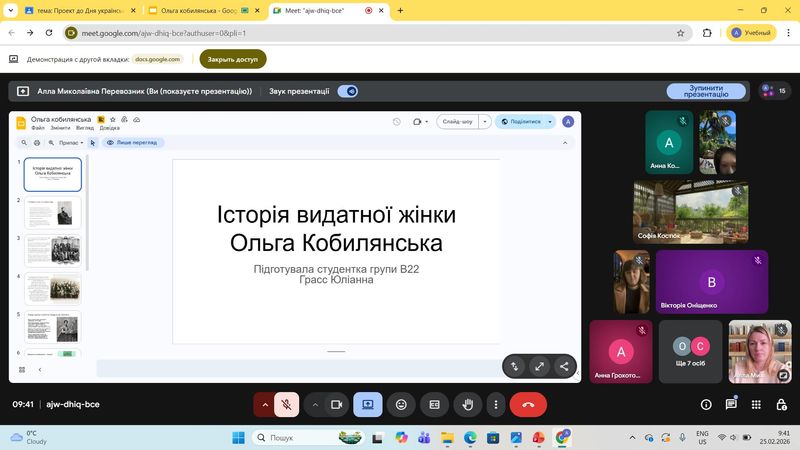The image size is (800, 450).
Task: Unmute the microphone in Meet controls
Action: point(286,404)
